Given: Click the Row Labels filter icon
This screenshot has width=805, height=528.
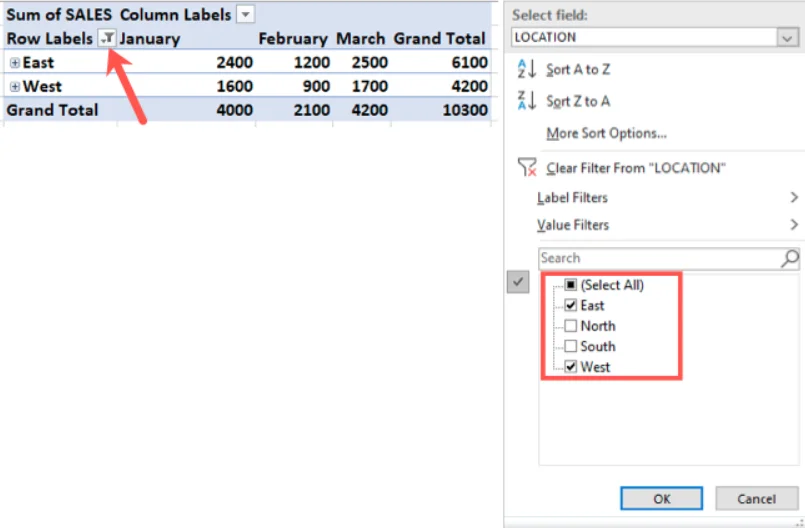Looking at the screenshot, I should (x=107, y=39).
